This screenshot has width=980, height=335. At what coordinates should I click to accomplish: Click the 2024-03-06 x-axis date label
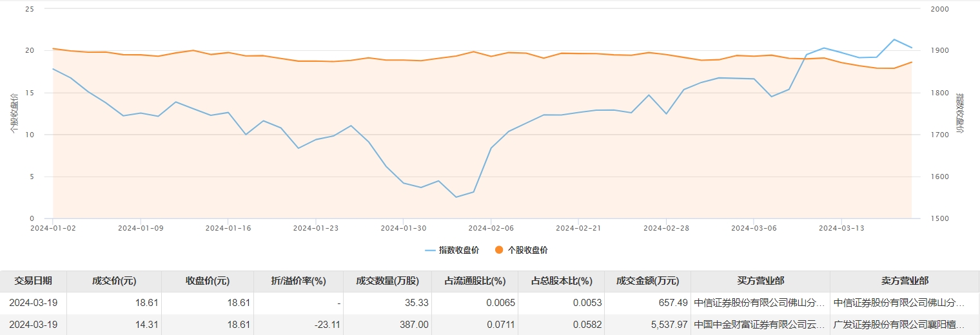pos(753,228)
